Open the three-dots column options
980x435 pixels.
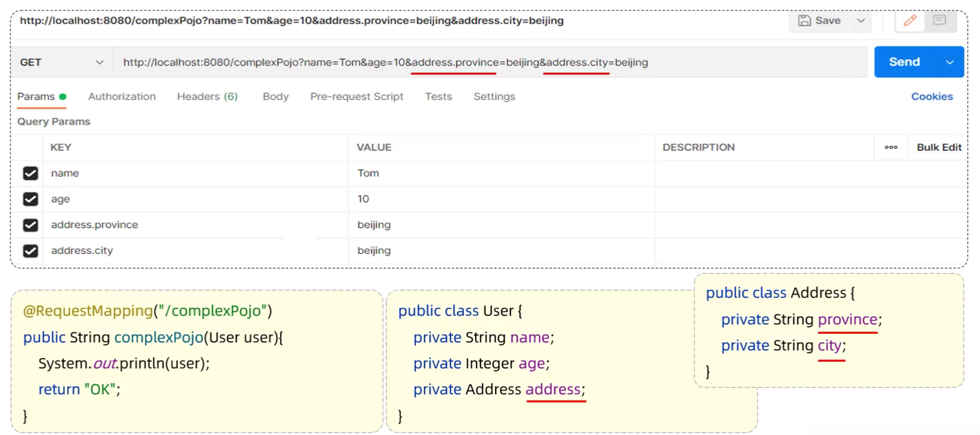[891, 147]
